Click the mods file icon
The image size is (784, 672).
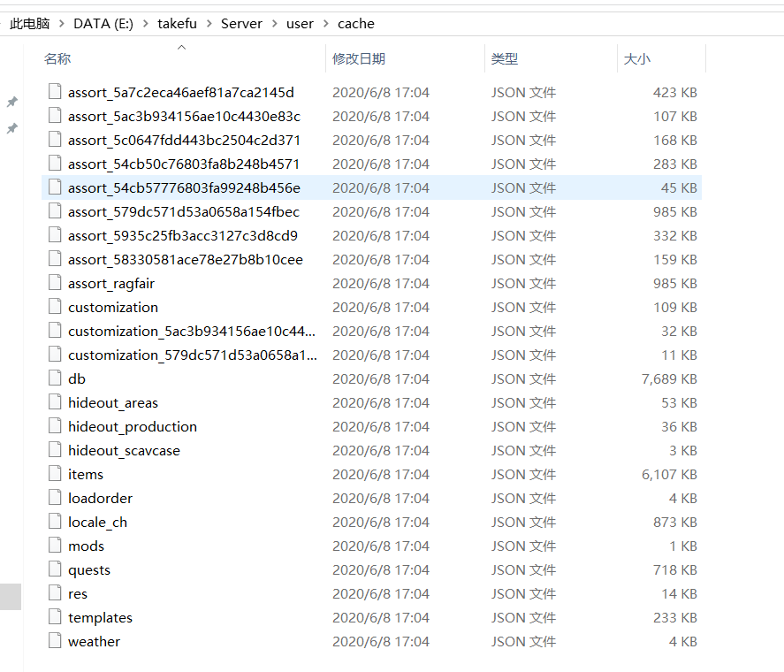(x=55, y=546)
